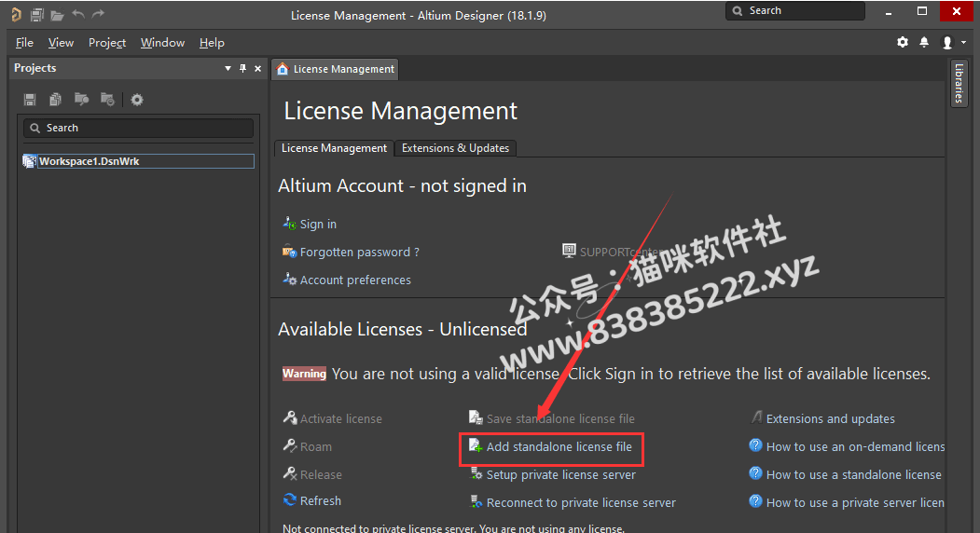This screenshot has width=980, height=533.
Task: Click Forgotten password lock icon
Action: (x=289, y=251)
